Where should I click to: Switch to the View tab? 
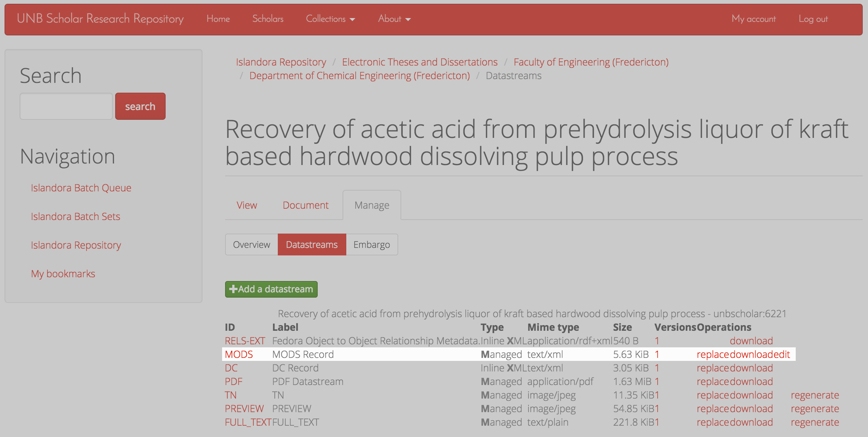(x=247, y=205)
